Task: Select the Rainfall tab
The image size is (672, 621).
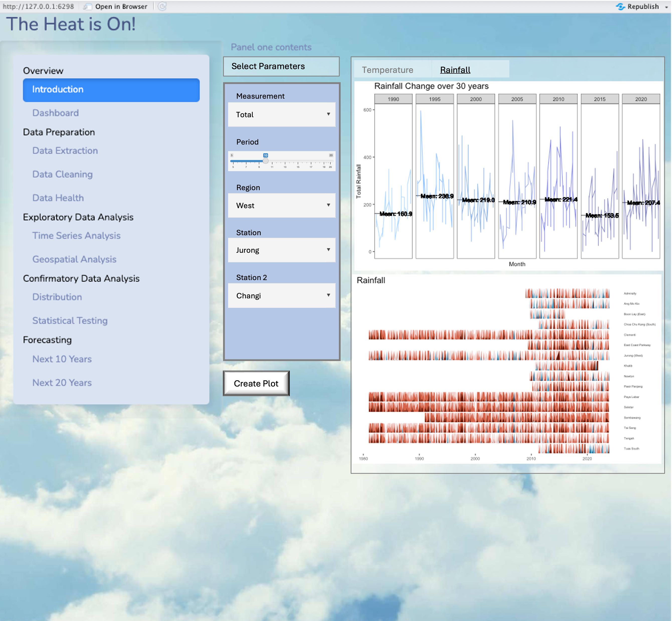Action: (x=455, y=70)
